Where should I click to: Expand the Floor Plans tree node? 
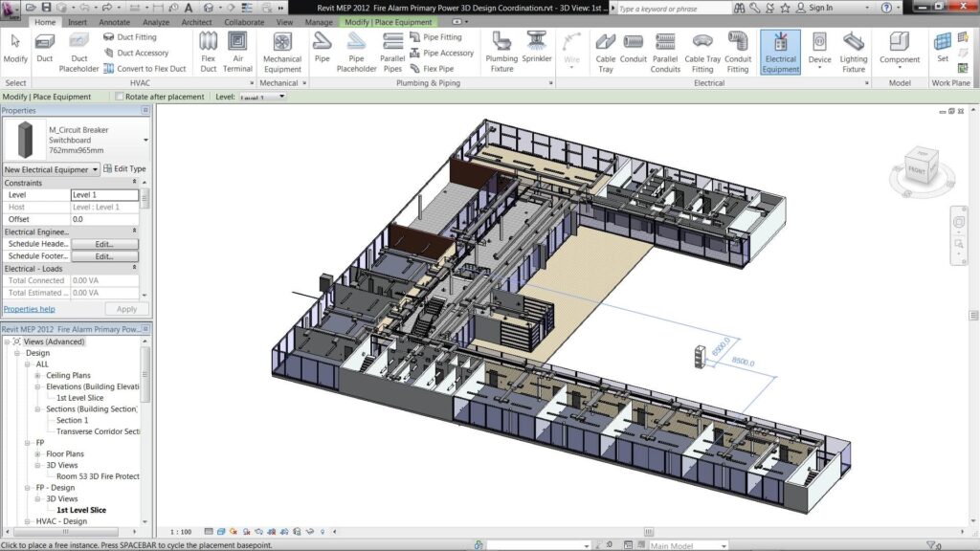click(38, 453)
